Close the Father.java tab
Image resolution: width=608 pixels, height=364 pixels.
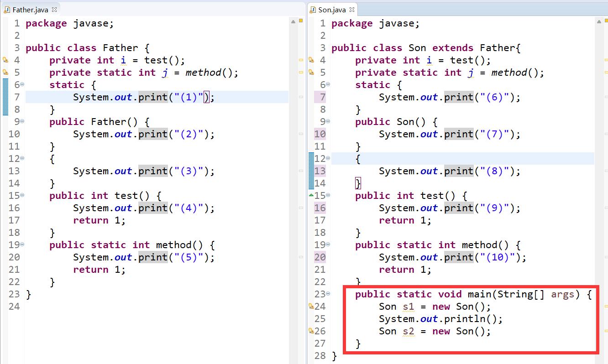coord(54,9)
